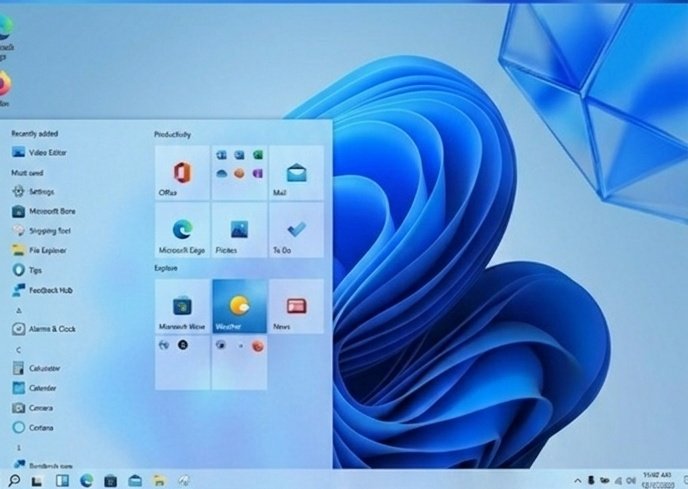Open OneDrive icon in the Office folder tile

[222, 174]
